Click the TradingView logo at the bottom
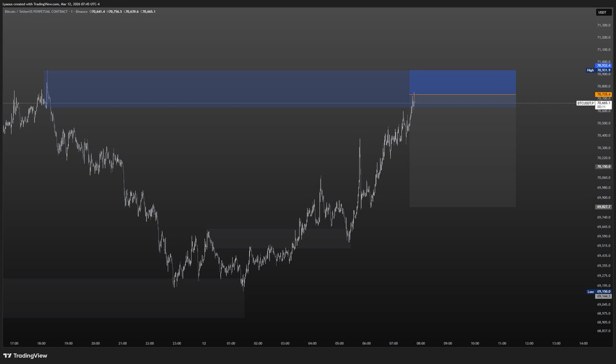The width and height of the screenshot is (616, 364). tap(24, 355)
